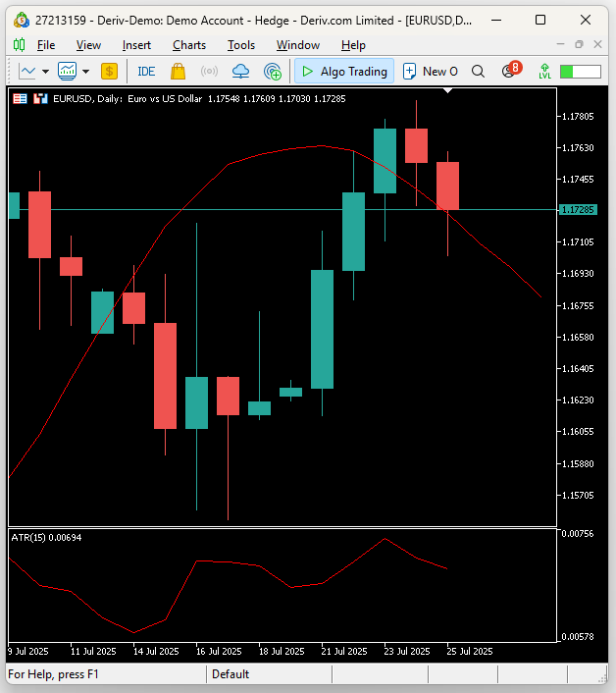Minimize the inner chart window

point(560,44)
